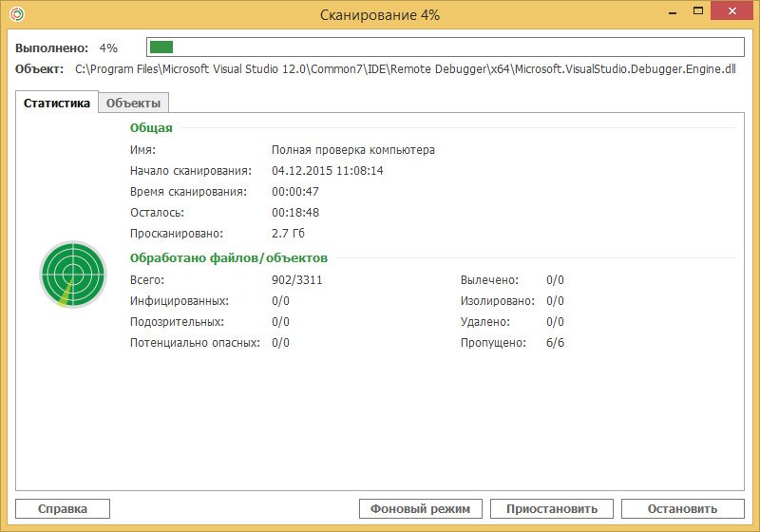Screen dimensions: 760x532
Task: Click scanned size value 2.7 Гб
Action: point(288,234)
